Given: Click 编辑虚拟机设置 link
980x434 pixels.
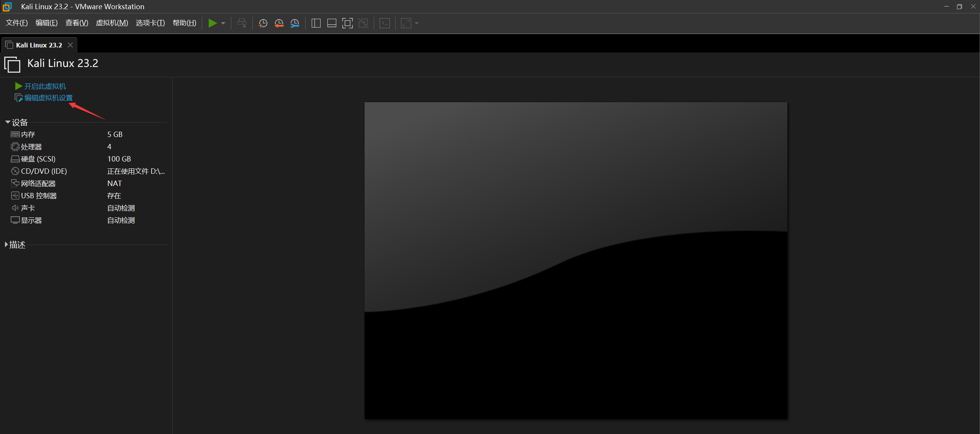Looking at the screenshot, I should (x=48, y=98).
